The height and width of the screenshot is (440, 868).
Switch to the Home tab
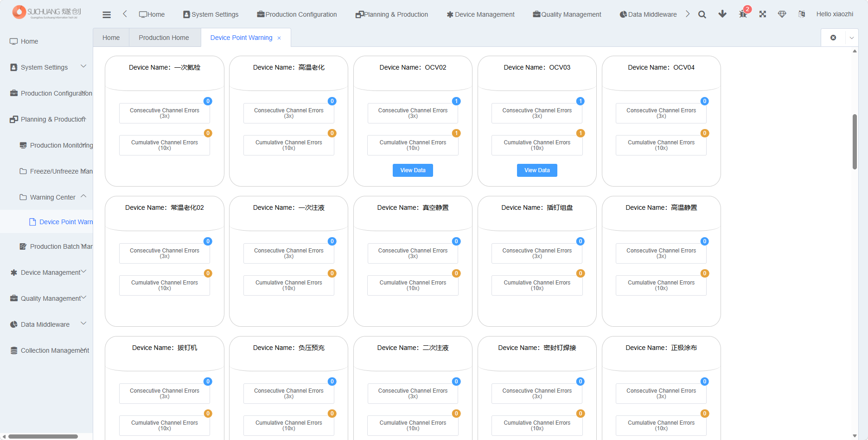coord(111,38)
